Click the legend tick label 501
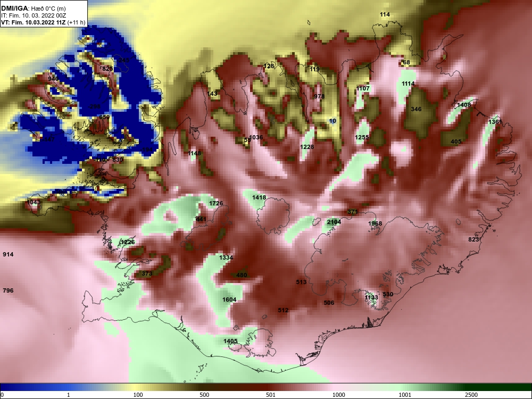This screenshot has height=399, width=532. pyautogui.click(x=271, y=395)
